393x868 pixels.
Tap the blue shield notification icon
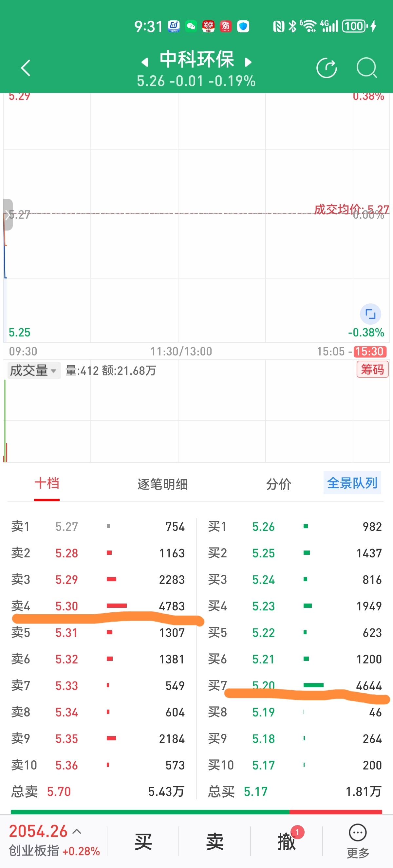(x=243, y=26)
